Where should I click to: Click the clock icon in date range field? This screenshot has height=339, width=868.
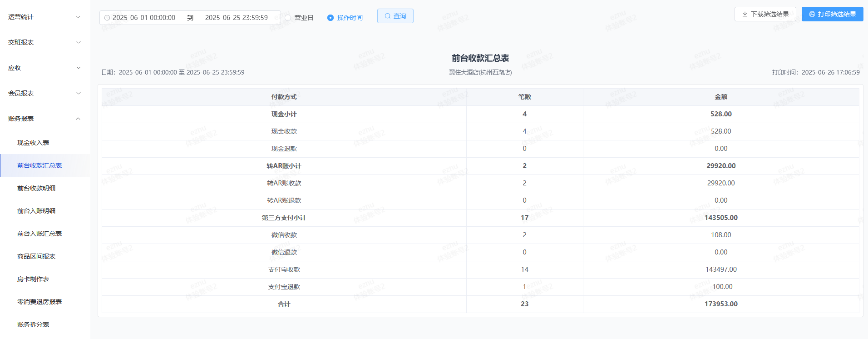[x=107, y=18]
